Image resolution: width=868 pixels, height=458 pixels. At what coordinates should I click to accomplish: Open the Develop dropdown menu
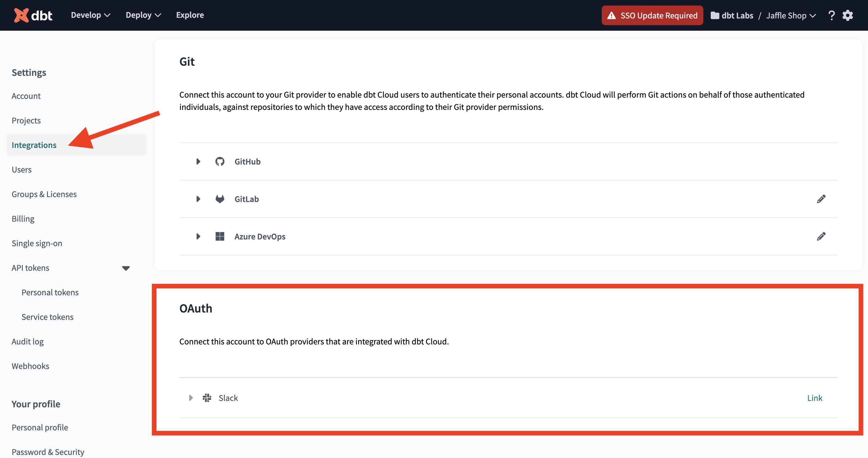click(90, 15)
